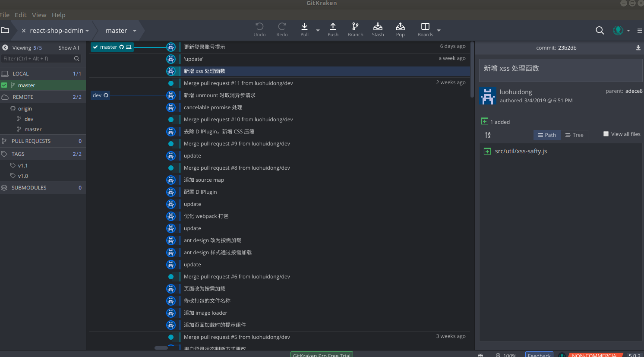Viewport: 644px width, 357px height.
Task: Pull changes with the Pull button
Action: [304, 29]
